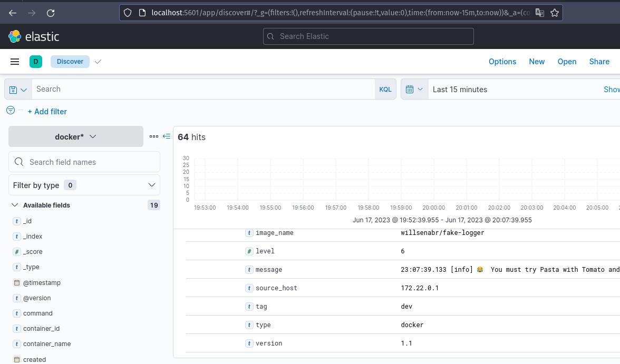Toggle KQL query syntax in the search bar
The image size is (620, 364).
coord(385,88)
